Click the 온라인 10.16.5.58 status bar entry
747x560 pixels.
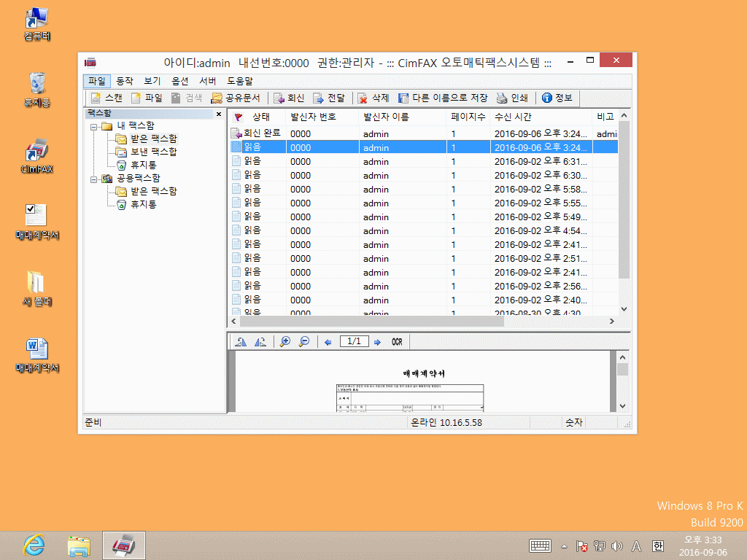click(446, 423)
